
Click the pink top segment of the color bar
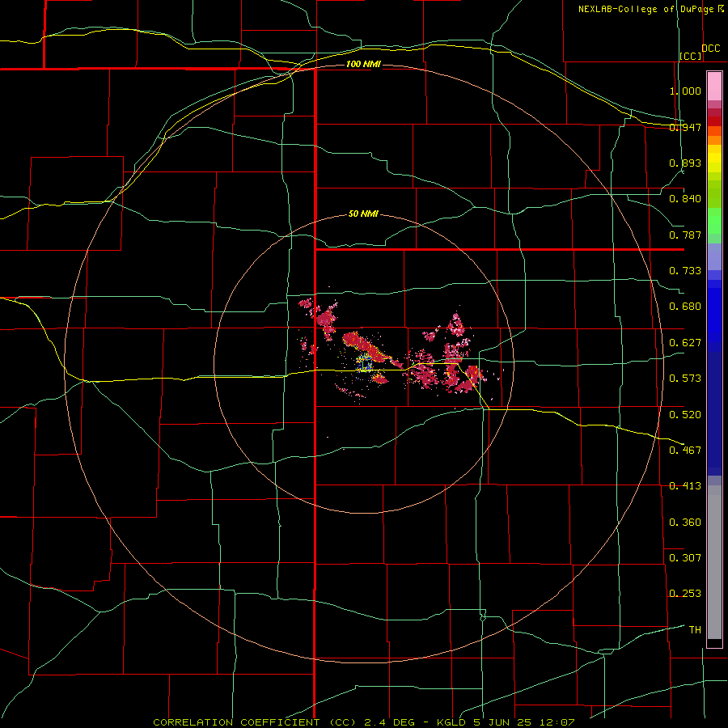click(x=714, y=86)
